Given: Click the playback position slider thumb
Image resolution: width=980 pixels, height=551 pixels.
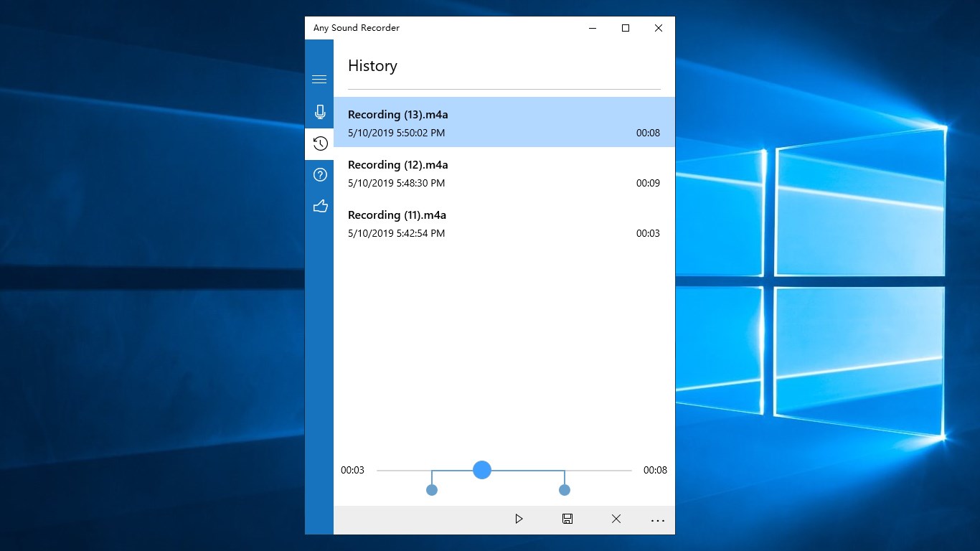Looking at the screenshot, I should (x=482, y=470).
